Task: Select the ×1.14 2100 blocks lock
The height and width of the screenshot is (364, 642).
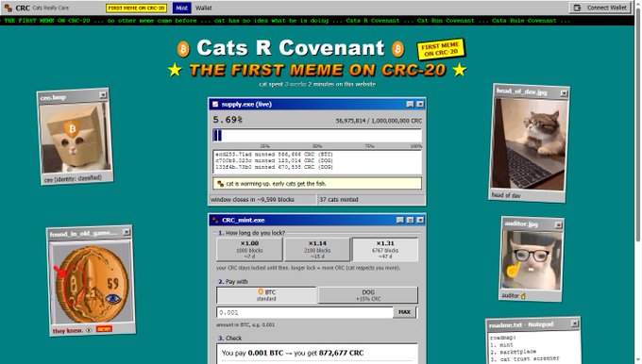Action: coord(317,250)
